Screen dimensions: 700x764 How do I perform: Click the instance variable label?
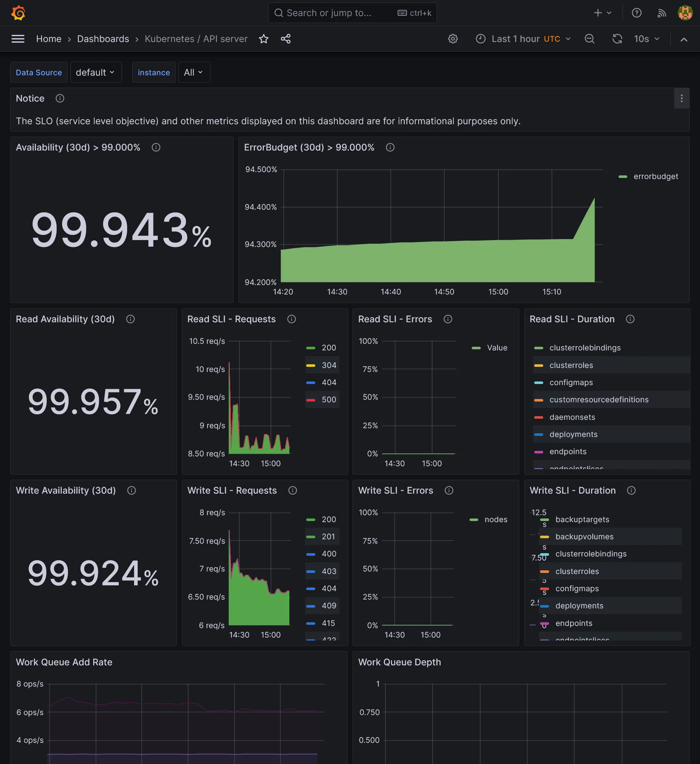coord(153,72)
